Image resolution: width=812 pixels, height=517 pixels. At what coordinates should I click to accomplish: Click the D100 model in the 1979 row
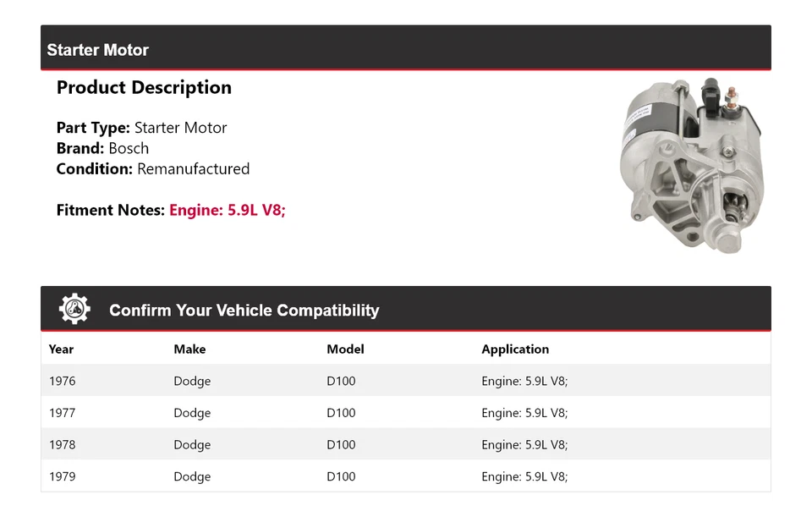[341, 476]
